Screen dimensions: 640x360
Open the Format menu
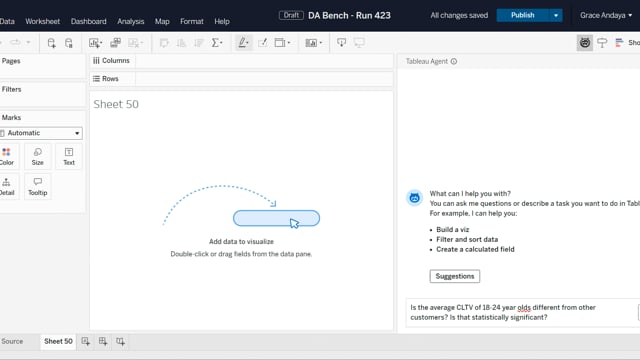192,21
